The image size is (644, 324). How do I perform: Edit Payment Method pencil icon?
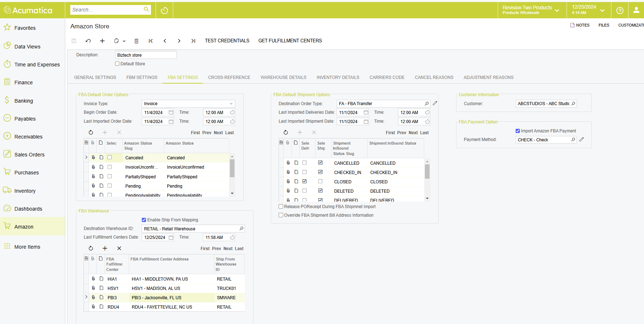pos(582,140)
